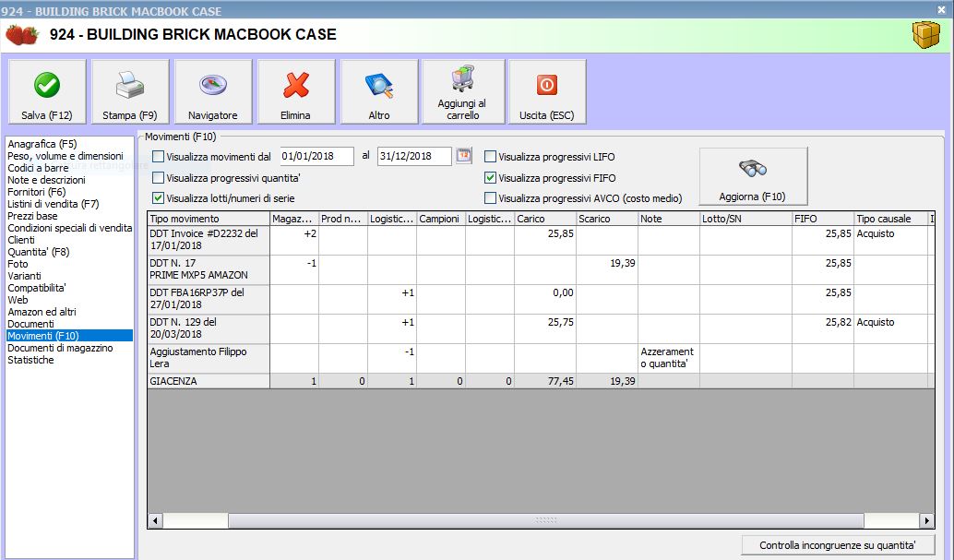Click Scarico value 19,39 in DDT N. 17 row
Image resolution: width=954 pixels, height=560 pixels.
point(607,269)
